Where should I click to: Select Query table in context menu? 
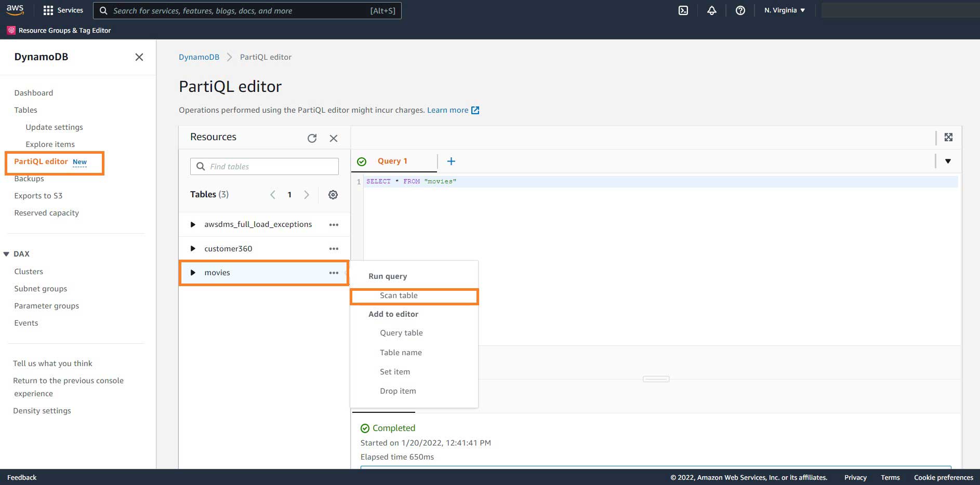(401, 333)
